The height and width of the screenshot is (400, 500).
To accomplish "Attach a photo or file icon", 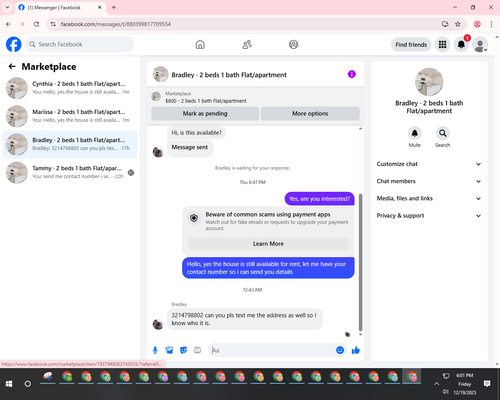I will pos(169,350).
